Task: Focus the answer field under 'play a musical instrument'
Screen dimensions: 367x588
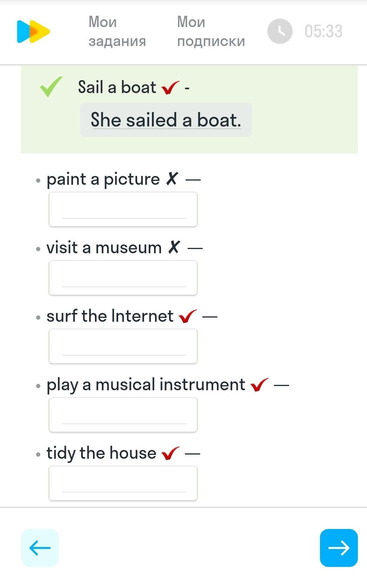Action: pyautogui.click(x=123, y=415)
